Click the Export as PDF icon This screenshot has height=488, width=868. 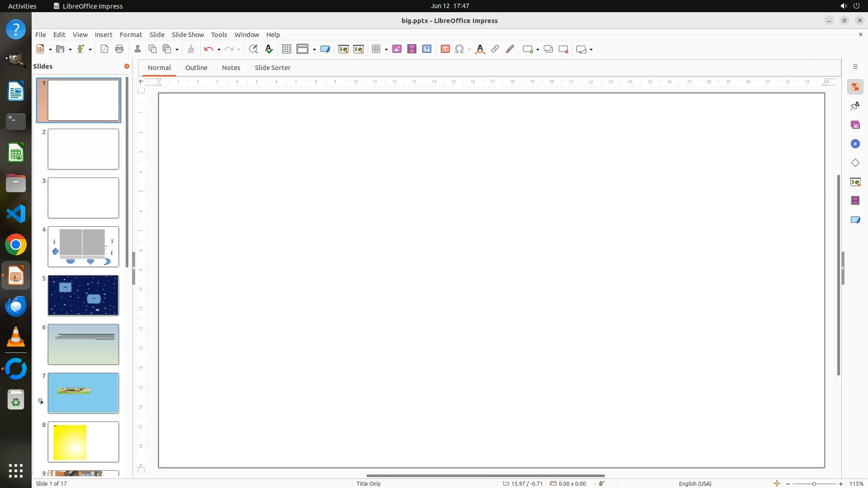(x=104, y=49)
